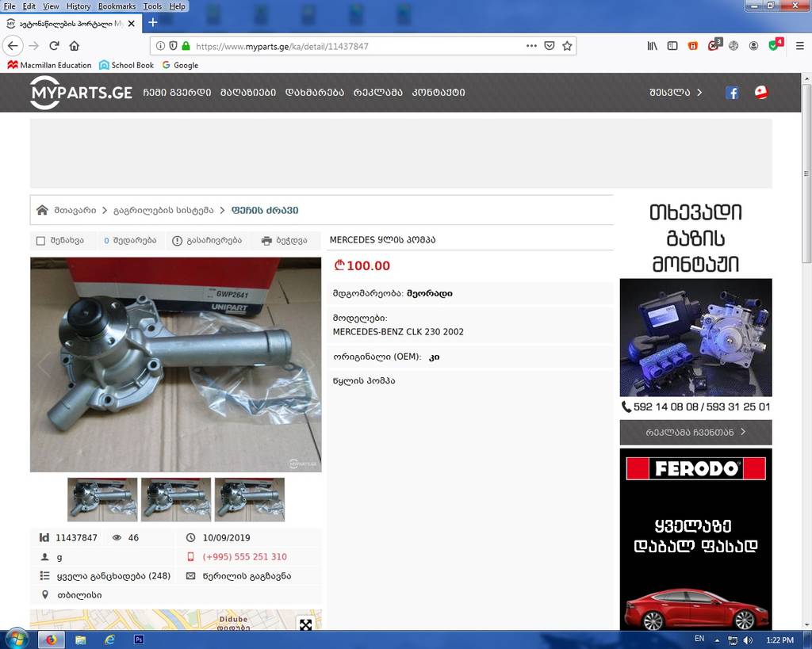Open Windows Explorer from taskbar

click(80, 639)
